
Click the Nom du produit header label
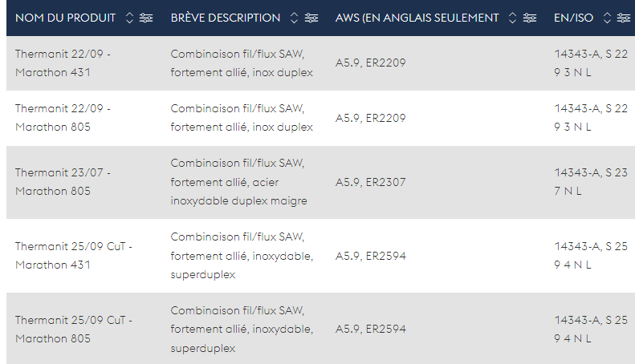66,18
